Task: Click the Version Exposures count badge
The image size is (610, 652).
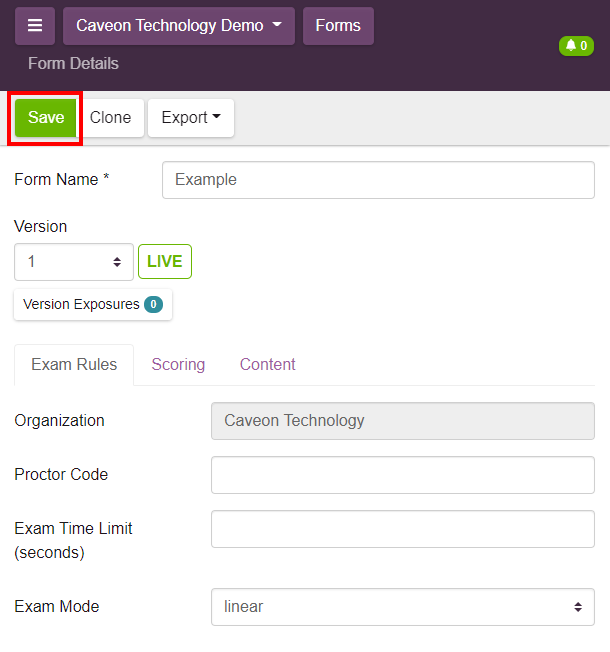Action: point(153,304)
